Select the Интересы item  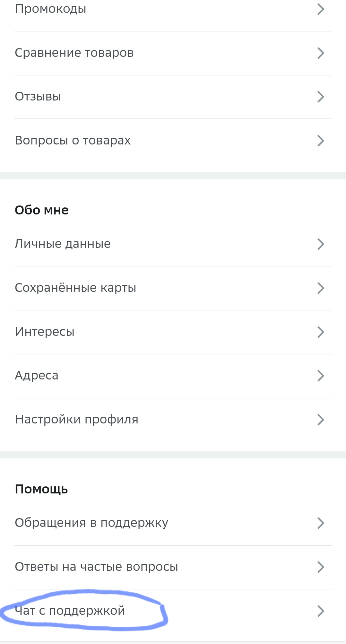173,332
